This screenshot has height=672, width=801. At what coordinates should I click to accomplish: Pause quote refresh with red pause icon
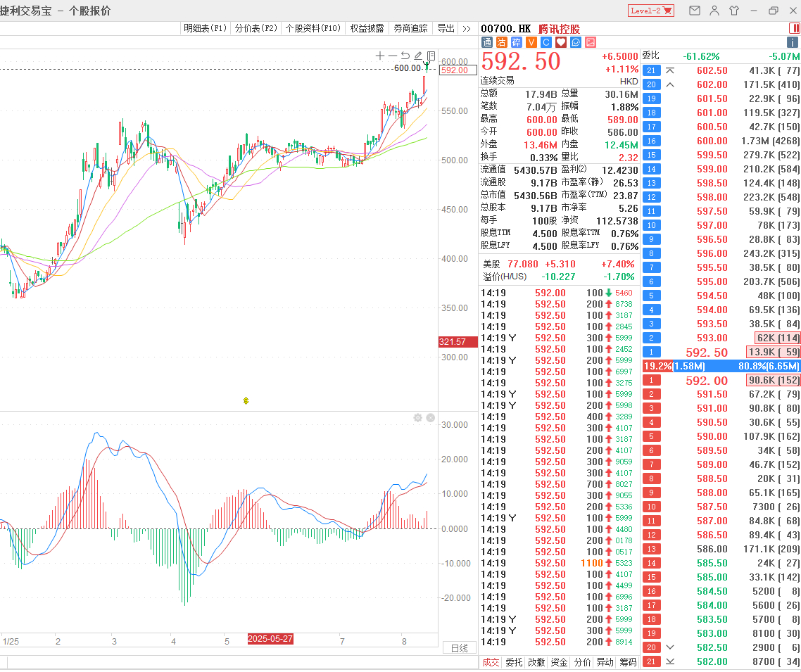[x=795, y=29]
